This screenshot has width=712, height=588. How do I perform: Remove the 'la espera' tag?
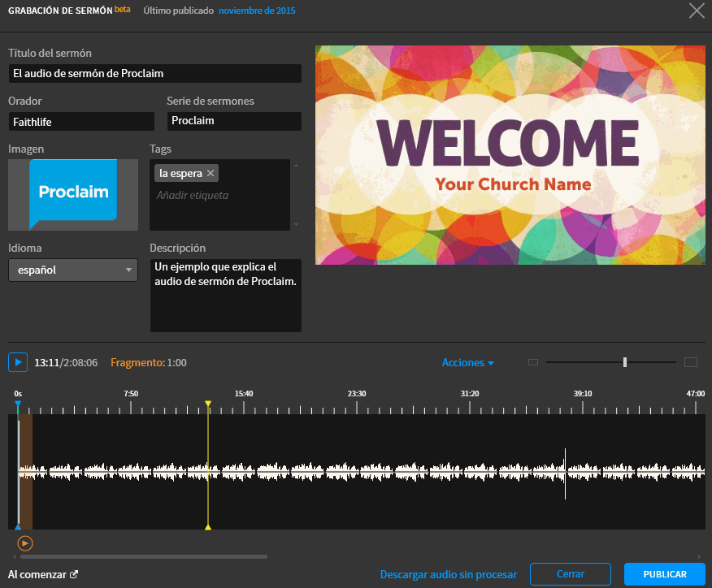coord(211,173)
